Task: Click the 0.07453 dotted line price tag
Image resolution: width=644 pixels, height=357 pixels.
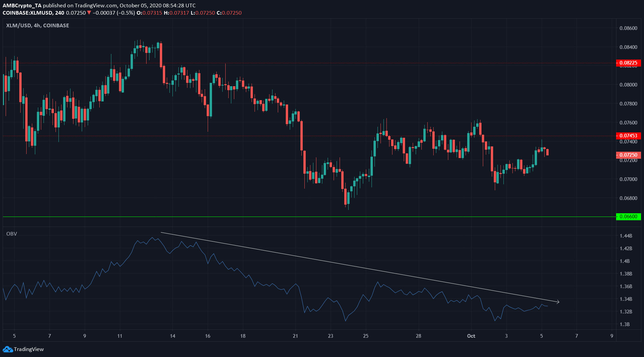Action: (628, 136)
